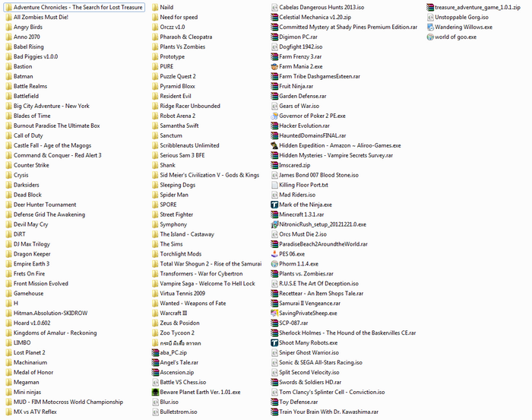Select Cabelas Dangerous Hunts 2013.iso

click(x=321, y=7)
